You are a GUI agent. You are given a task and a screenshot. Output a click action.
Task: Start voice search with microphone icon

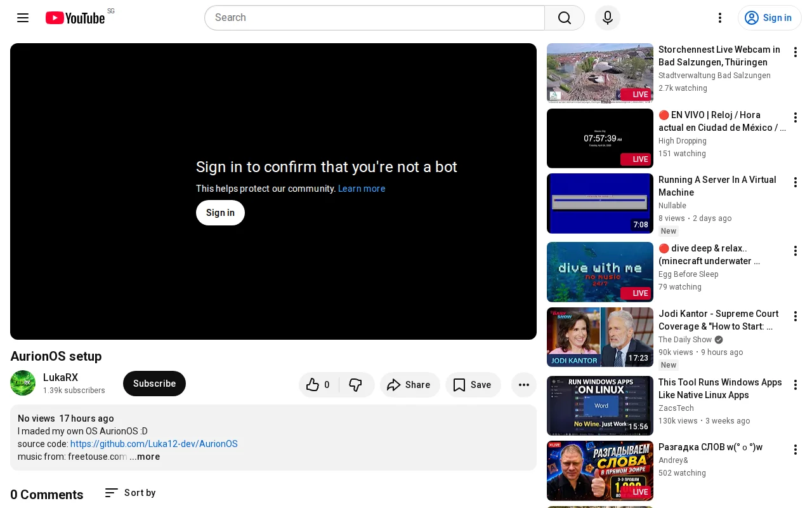click(608, 18)
